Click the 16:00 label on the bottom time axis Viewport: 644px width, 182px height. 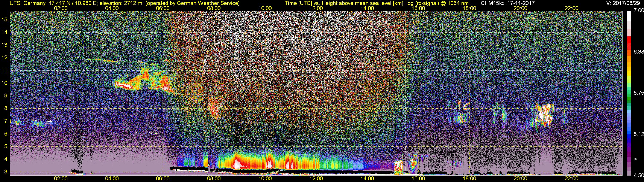tap(418, 179)
